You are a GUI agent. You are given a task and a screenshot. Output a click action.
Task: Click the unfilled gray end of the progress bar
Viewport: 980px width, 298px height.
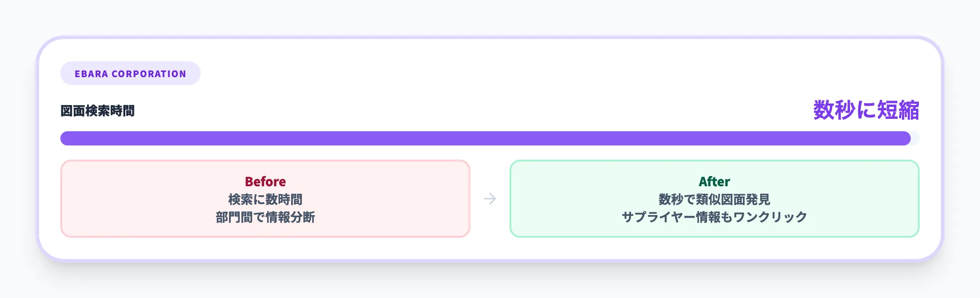(915, 138)
